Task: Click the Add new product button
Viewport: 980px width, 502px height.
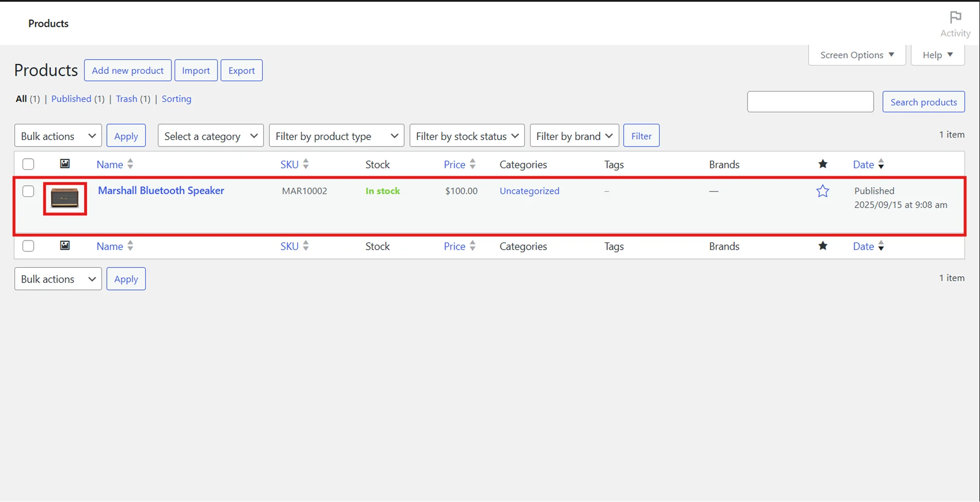Action: [127, 70]
